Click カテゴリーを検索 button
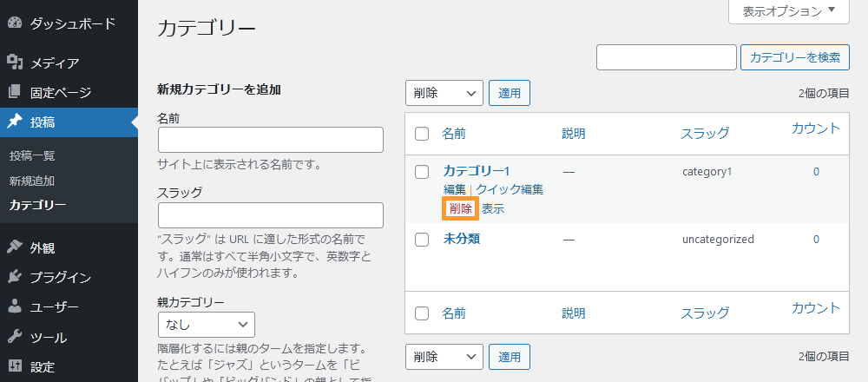The height and width of the screenshot is (382, 868). click(795, 57)
